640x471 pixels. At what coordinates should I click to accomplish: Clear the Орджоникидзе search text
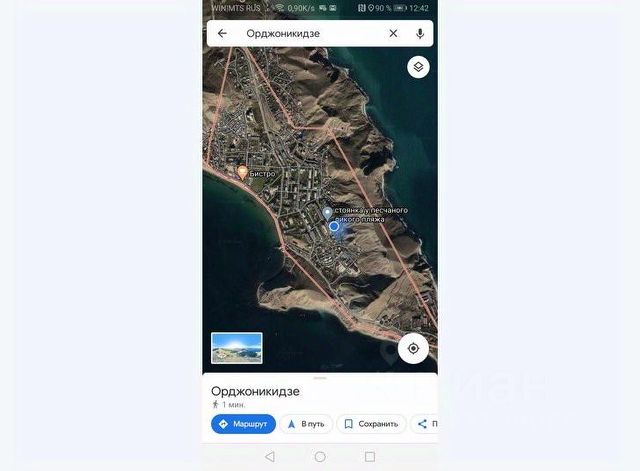[x=393, y=33]
